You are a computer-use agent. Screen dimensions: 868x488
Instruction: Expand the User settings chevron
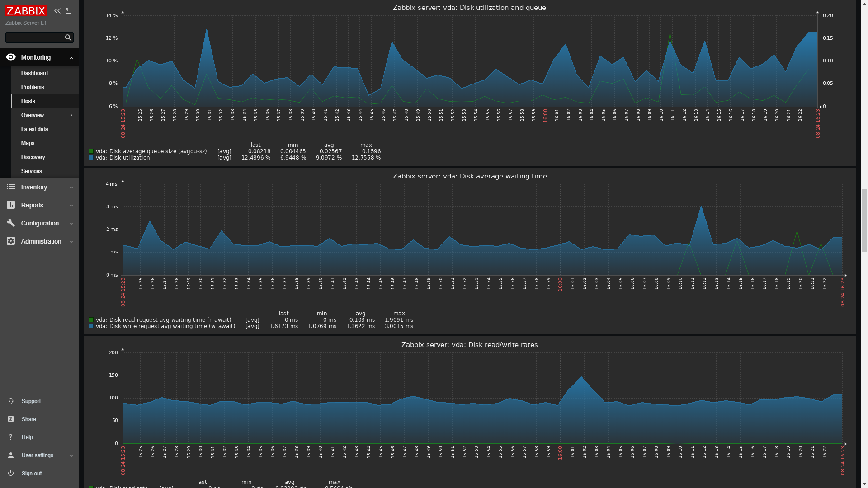pos(71,456)
